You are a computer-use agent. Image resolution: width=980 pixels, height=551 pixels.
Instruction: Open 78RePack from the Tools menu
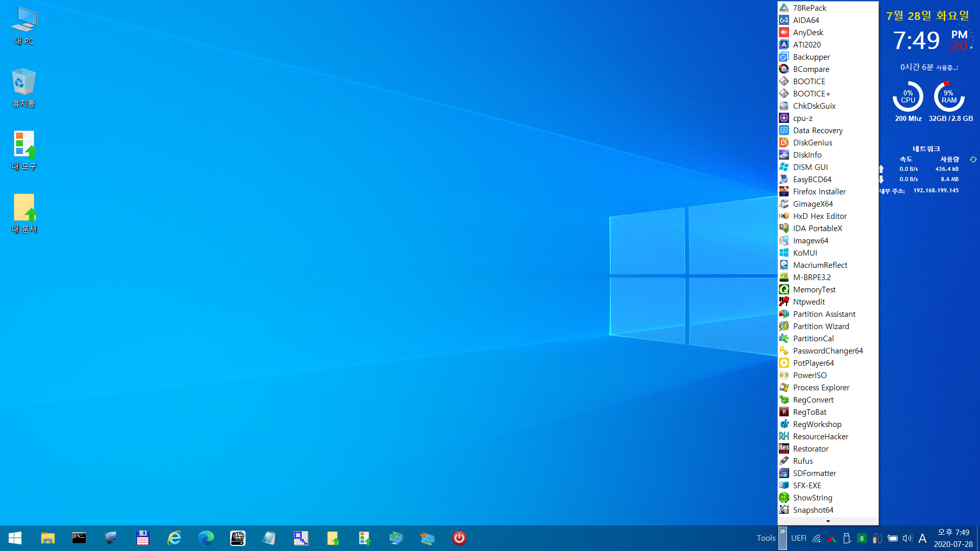[828, 8]
